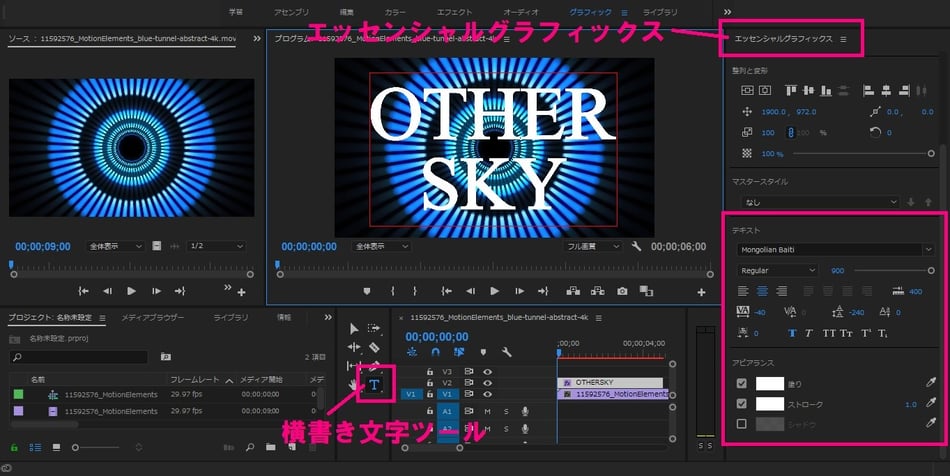The image size is (950, 476).
Task: Uncheck the ストローク (stroke) checkbox
Action: tap(741, 404)
